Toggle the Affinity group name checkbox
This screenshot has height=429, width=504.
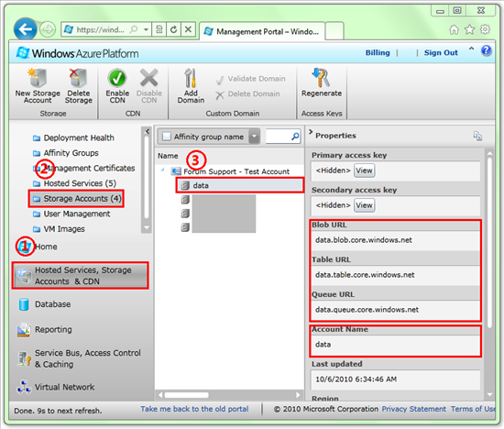167,137
